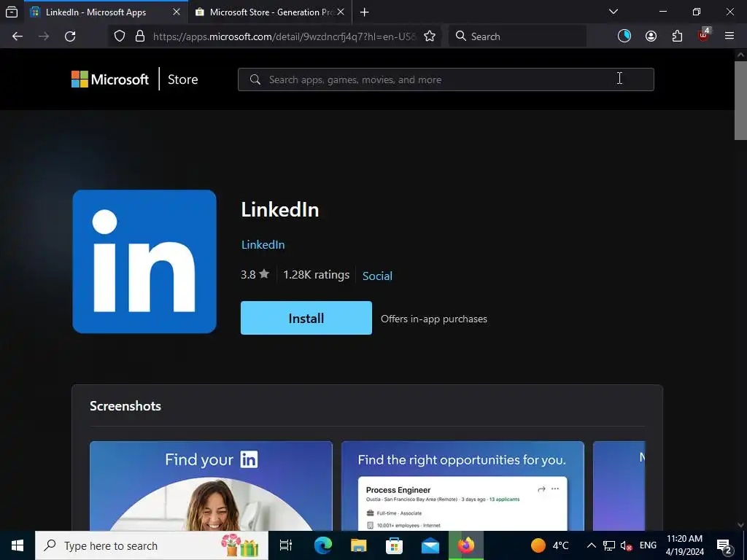Open Firefox View icon in tab bar

coord(12,12)
